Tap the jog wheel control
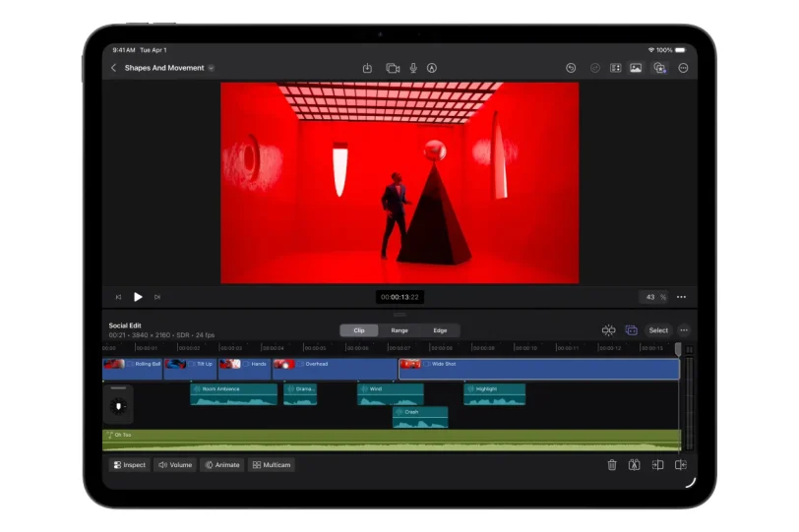The height and width of the screenshot is (532, 799). pos(118,406)
